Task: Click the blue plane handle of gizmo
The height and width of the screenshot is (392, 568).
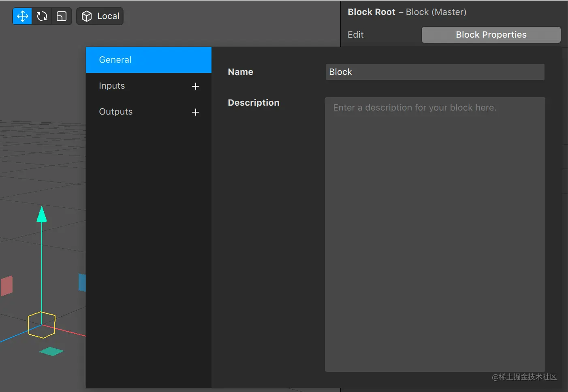Action: 82,282
